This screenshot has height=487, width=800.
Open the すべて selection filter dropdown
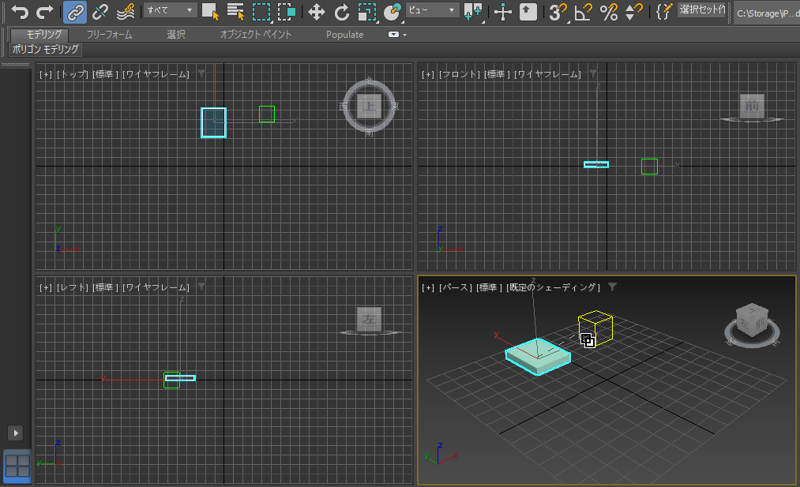coord(169,10)
